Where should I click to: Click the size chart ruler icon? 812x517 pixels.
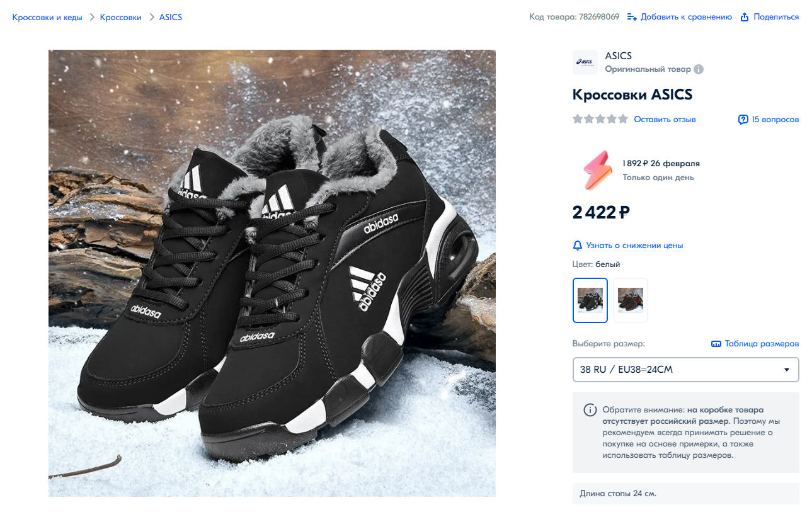coord(716,344)
